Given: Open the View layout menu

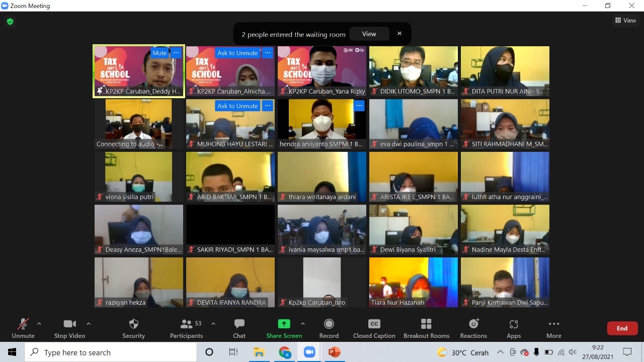Looking at the screenshot, I should tap(625, 21).
